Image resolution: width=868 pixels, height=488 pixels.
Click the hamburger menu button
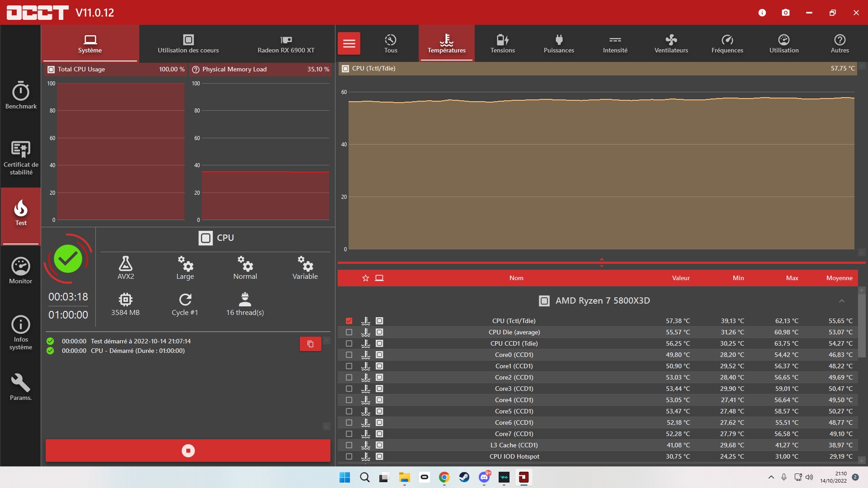tap(349, 44)
